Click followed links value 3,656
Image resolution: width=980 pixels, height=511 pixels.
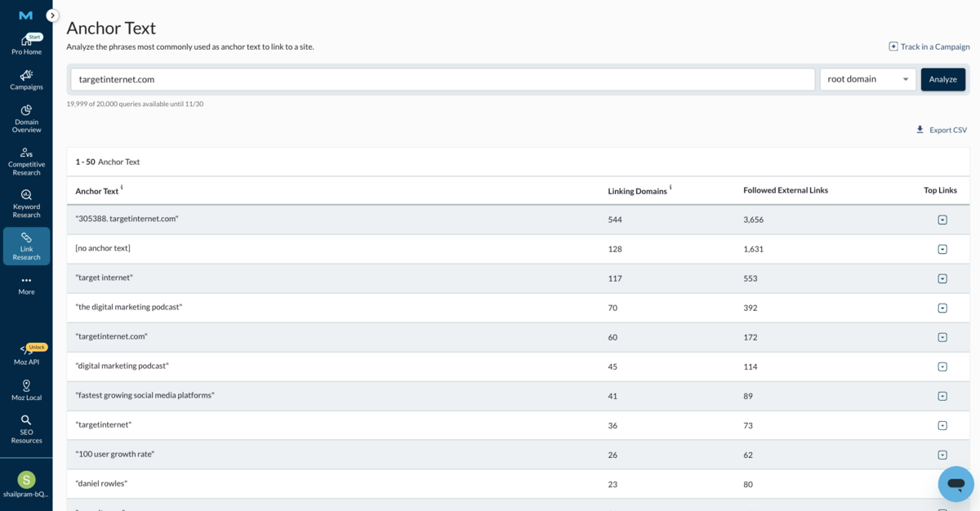tap(753, 220)
